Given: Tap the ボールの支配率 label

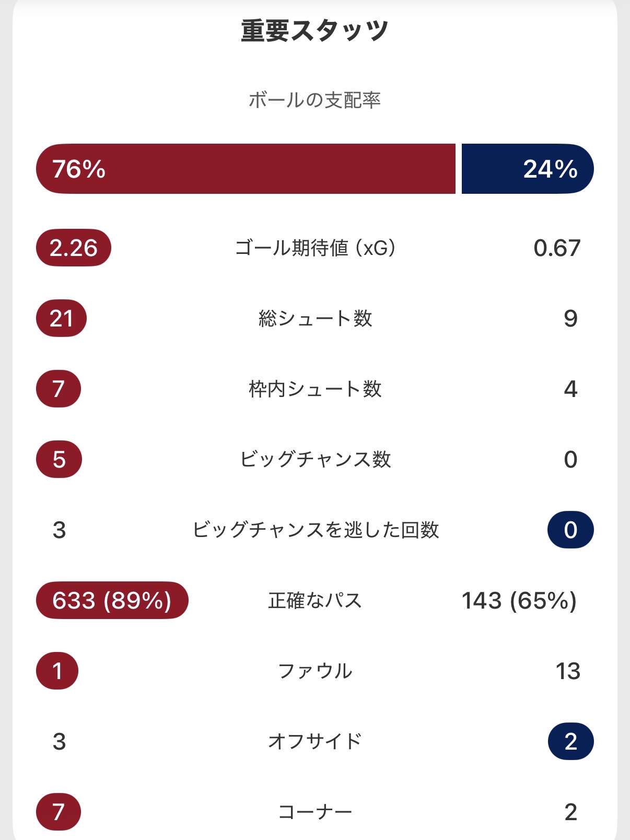Looking at the screenshot, I should [314, 100].
